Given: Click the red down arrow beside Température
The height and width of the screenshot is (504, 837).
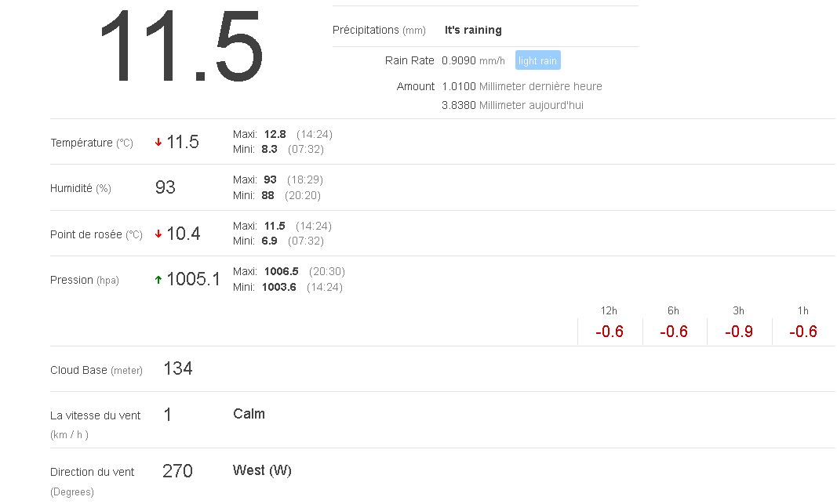Looking at the screenshot, I should (x=158, y=143).
